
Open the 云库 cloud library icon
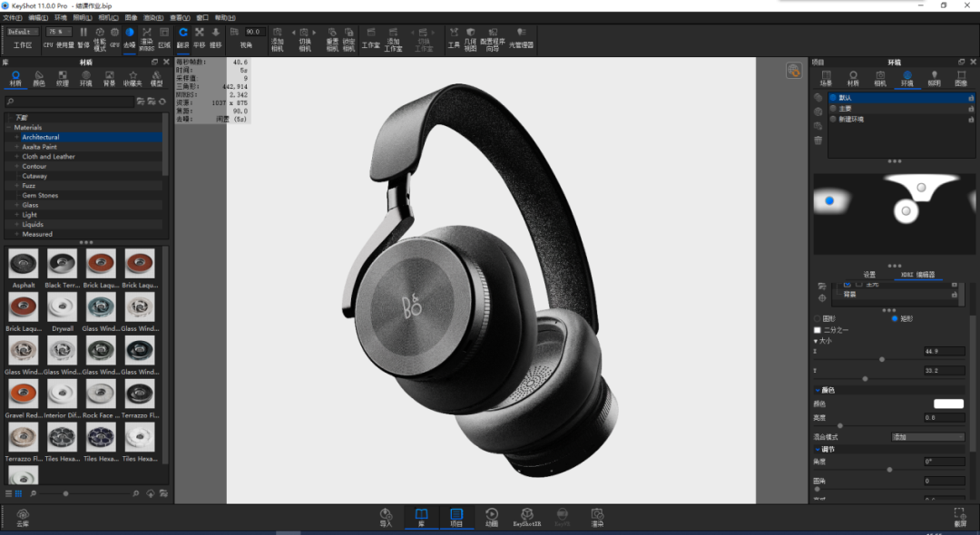click(x=23, y=518)
